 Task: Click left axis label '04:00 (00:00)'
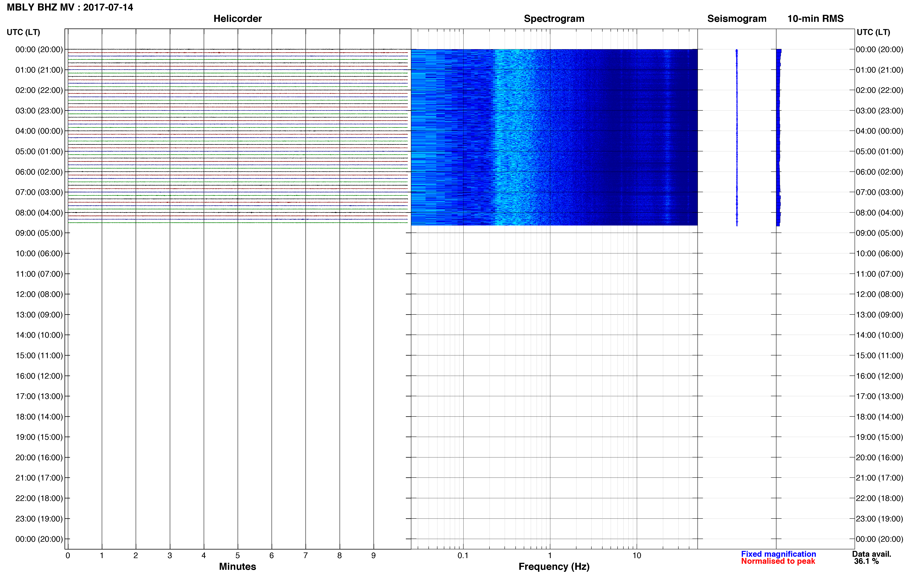click(39, 131)
